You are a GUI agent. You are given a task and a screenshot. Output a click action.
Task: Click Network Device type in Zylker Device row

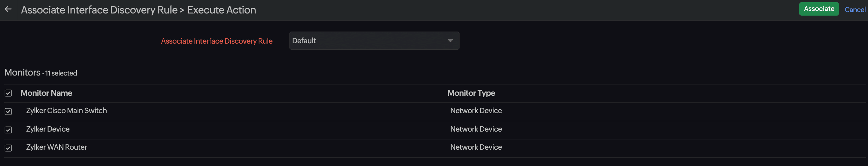click(x=476, y=129)
